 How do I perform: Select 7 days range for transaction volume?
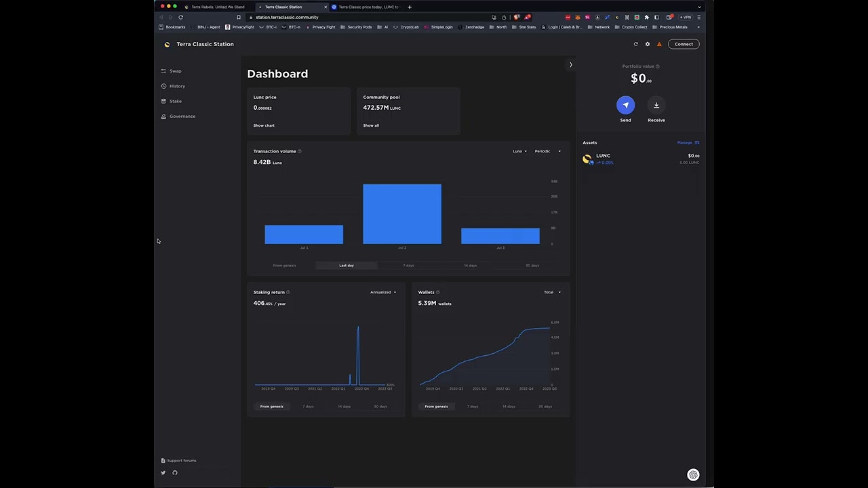point(408,266)
